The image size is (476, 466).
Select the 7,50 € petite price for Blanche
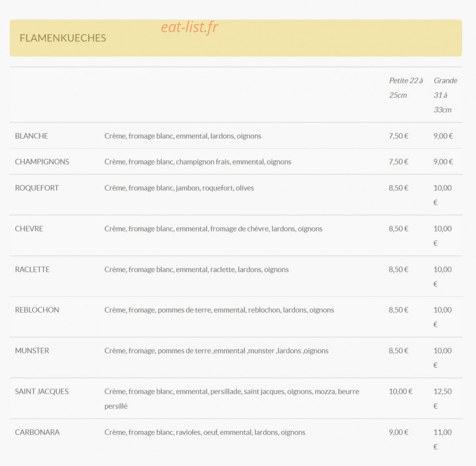tap(399, 136)
